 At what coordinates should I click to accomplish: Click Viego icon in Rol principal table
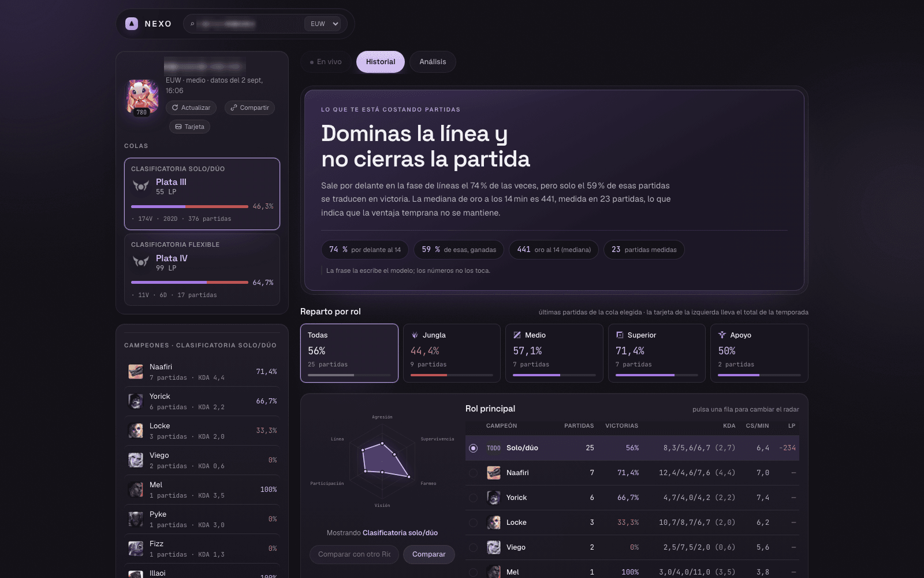point(494,547)
